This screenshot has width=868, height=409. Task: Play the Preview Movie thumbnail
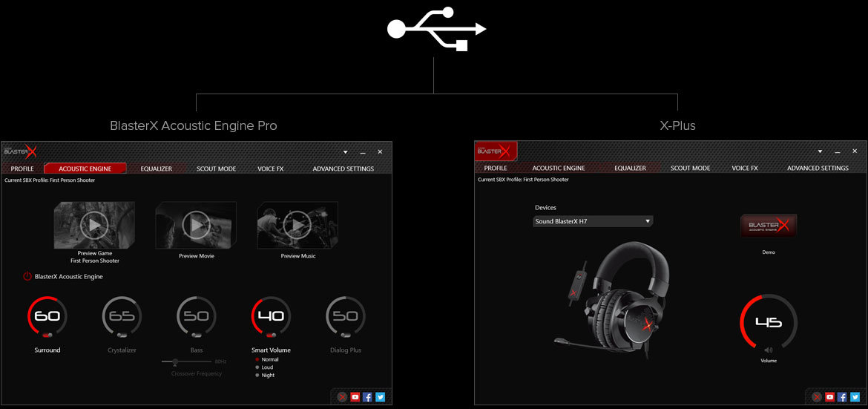(x=196, y=224)
